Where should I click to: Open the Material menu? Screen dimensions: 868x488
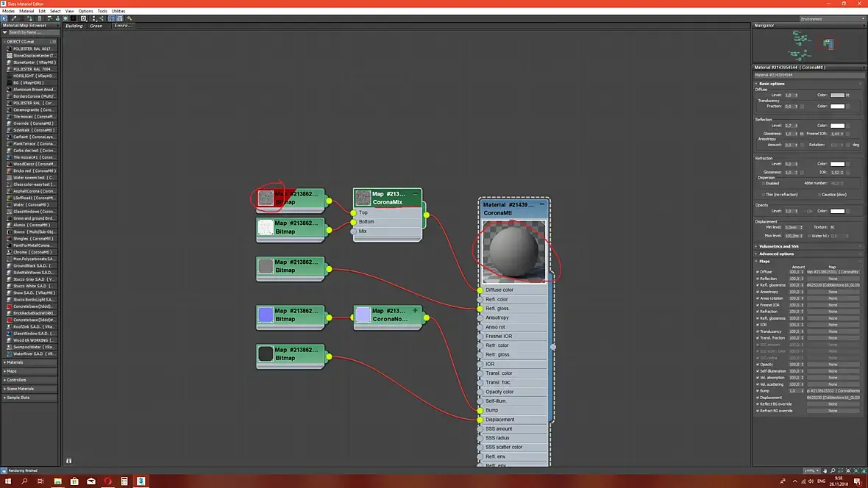[26, 11]
